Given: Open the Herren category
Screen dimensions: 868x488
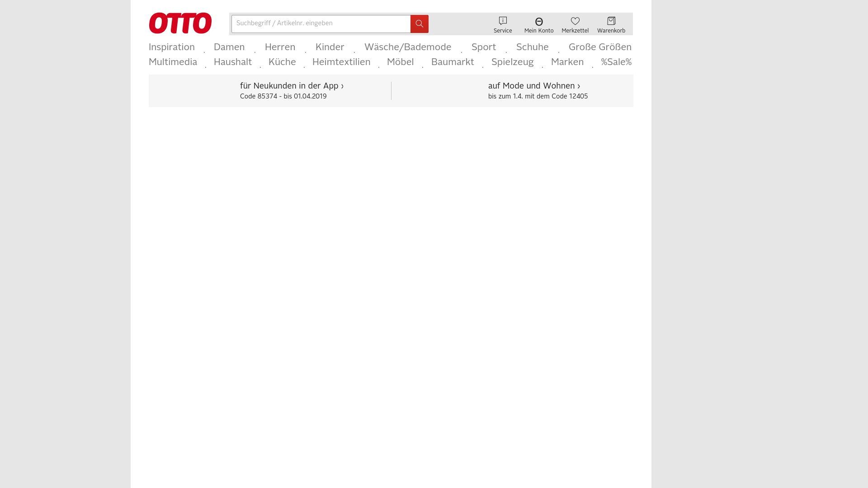Looking at the screenshot, I should pos(280,47).
